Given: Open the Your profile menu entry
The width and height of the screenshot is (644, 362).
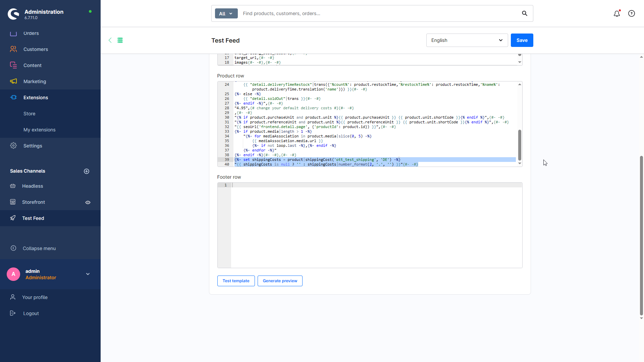Looking at the screenshot, I should pyautogui.click(x=35, y=297).
